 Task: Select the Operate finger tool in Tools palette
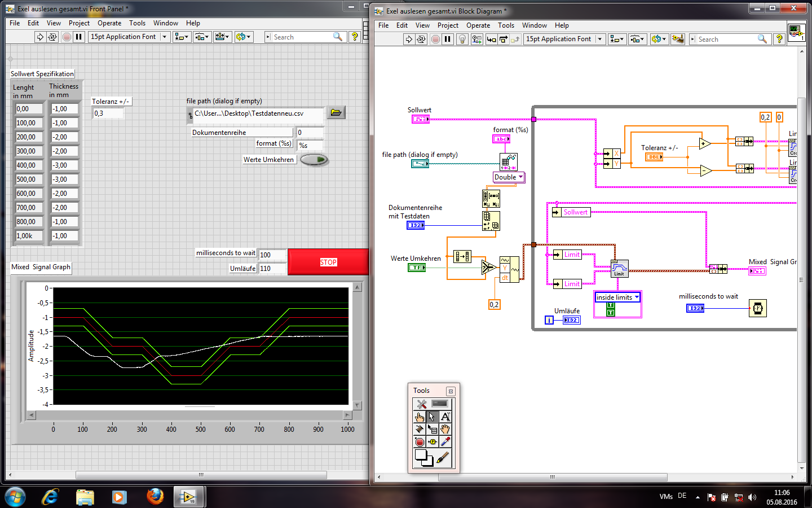(x=420, y=417)
